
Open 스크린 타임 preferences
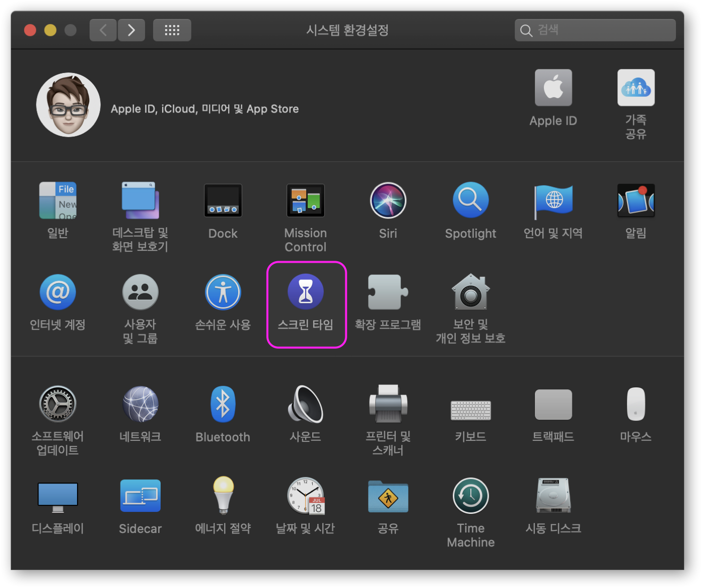click(306, 292)
